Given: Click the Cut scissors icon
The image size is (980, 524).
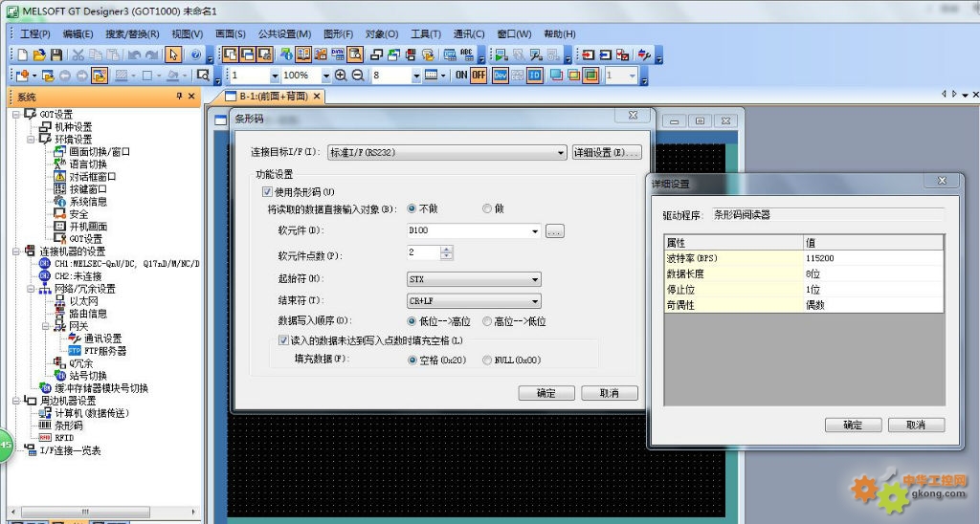Looking at the screenshot, I should click(x=78, y=55).
